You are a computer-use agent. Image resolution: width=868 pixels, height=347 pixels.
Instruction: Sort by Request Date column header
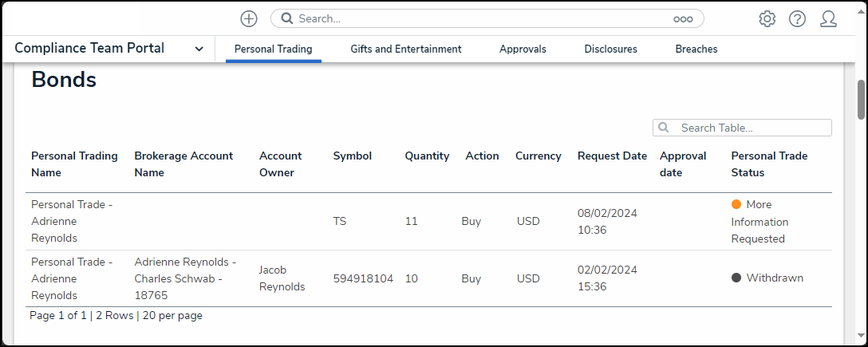612,156
